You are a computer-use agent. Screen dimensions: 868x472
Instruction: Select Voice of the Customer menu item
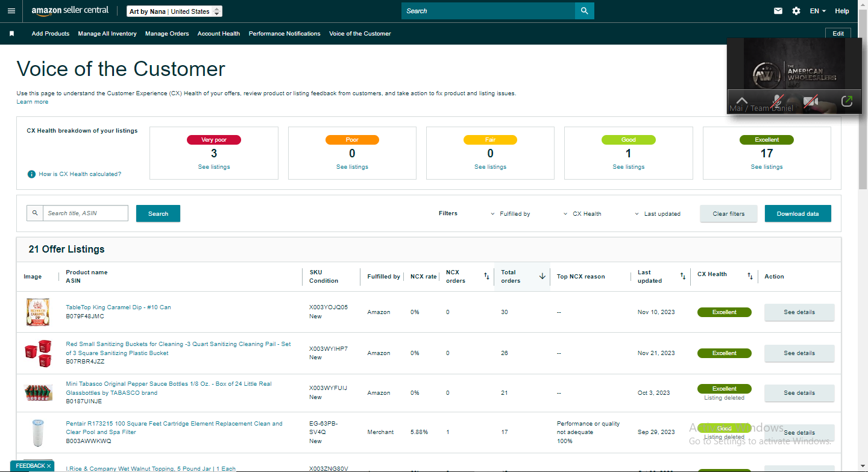(360, 34)
